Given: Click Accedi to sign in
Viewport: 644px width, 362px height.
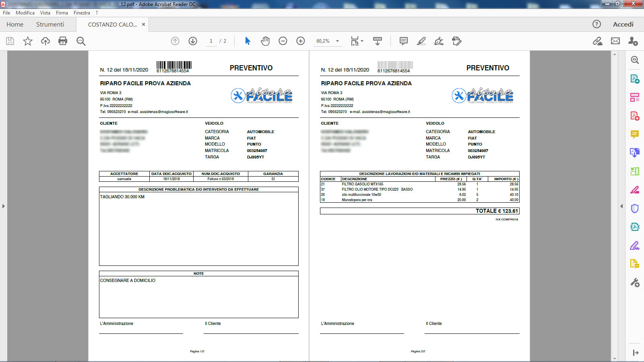Looking at the screenshot, I should (x=623, y=24).
